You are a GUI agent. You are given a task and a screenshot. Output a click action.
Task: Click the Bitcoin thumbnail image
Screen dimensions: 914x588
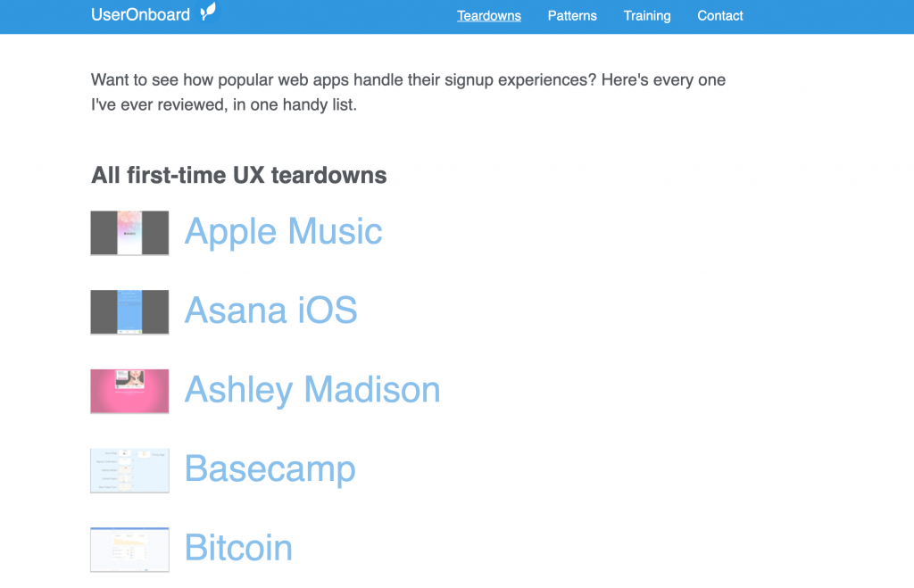coord(129,550)
